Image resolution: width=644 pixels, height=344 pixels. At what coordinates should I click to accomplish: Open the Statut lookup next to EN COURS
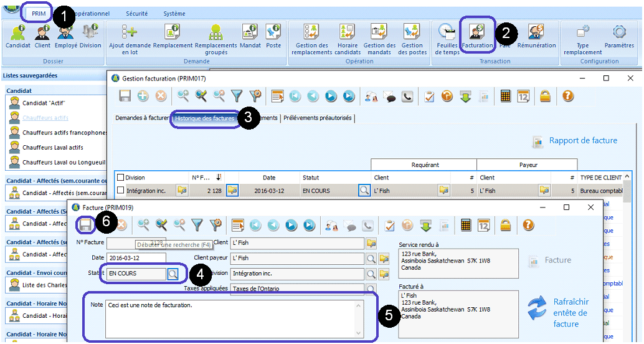click(173, 274)
